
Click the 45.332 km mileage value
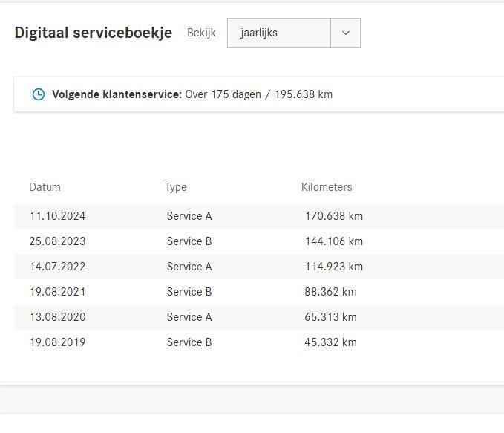click(x=330, y=342)
